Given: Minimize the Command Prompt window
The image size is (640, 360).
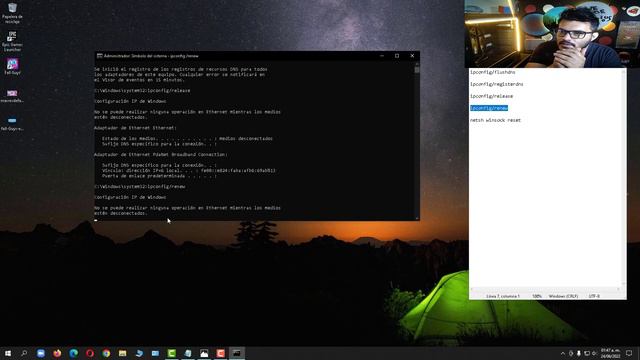Looking at the screenshot, I should point(382,56).
